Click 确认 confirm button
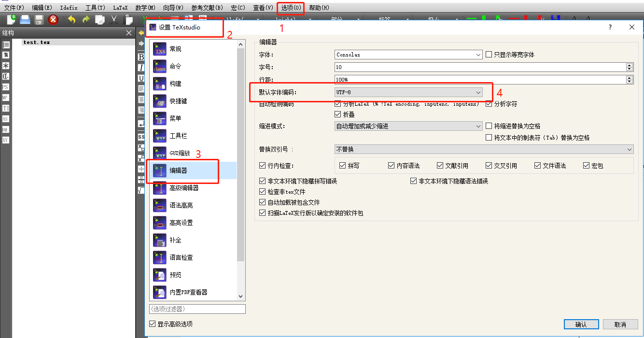 click(581, 324)
